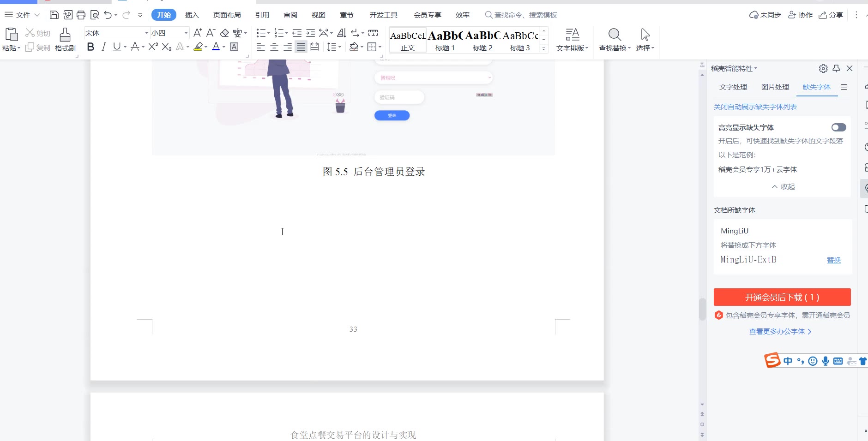Open 查看更多办公字体 link

point(780,331)
